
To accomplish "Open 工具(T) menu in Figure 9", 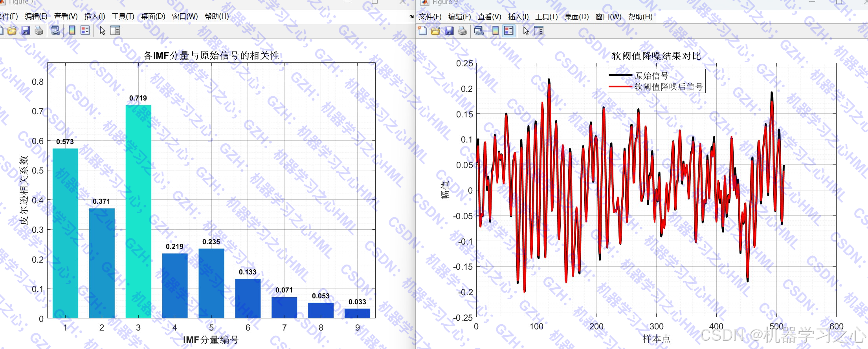I will point(546,17).
